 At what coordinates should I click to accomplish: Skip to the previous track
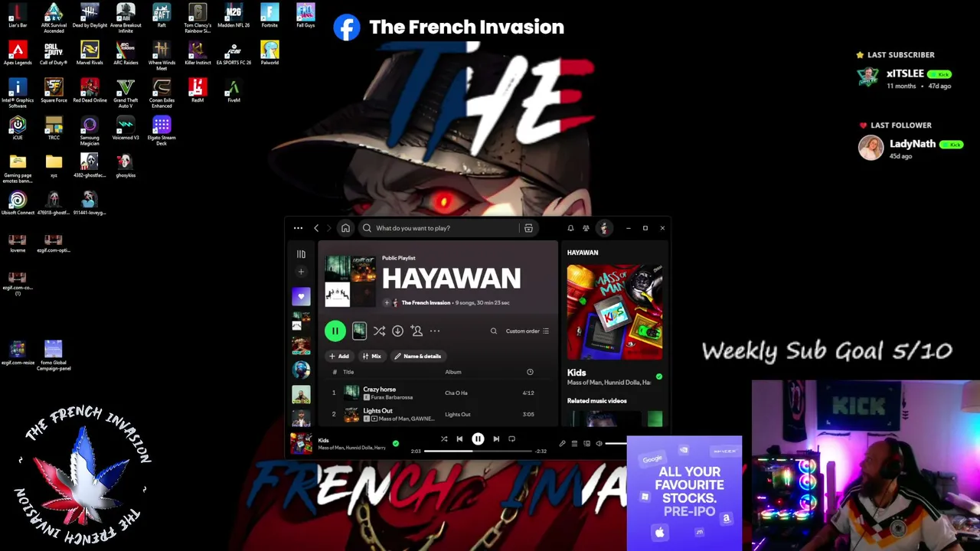click(459, 439)
